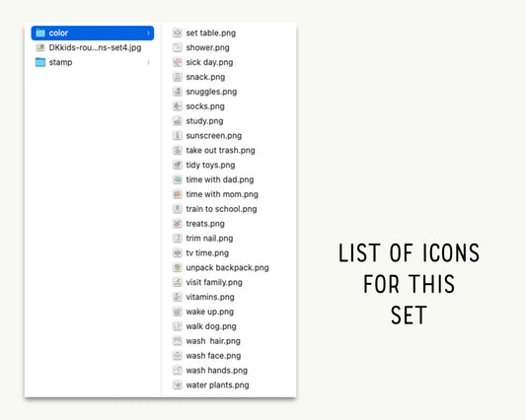Click the water plants.png file icon
Screen dimensions: 526x420
pyautogui.click(x=178, y=385)
